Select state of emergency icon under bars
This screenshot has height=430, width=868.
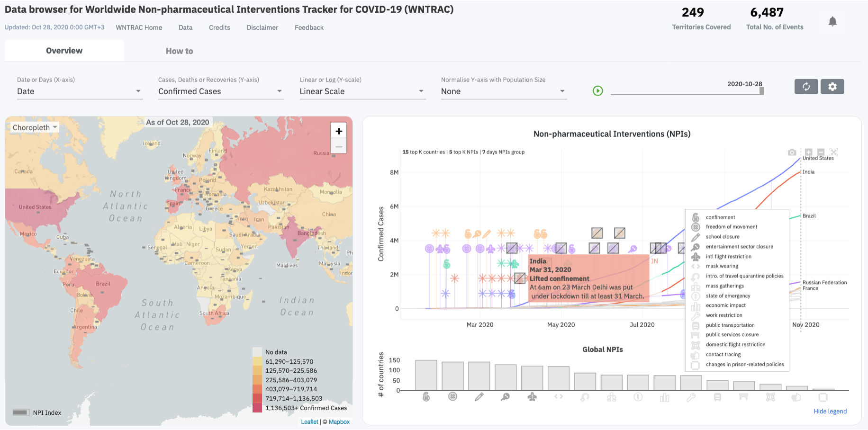638,397
